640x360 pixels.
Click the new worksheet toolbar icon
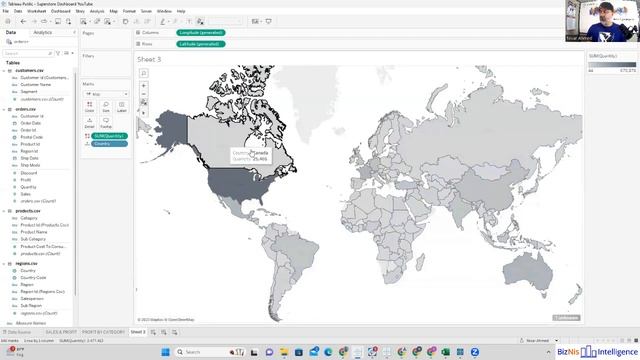[x=84, y=21]
